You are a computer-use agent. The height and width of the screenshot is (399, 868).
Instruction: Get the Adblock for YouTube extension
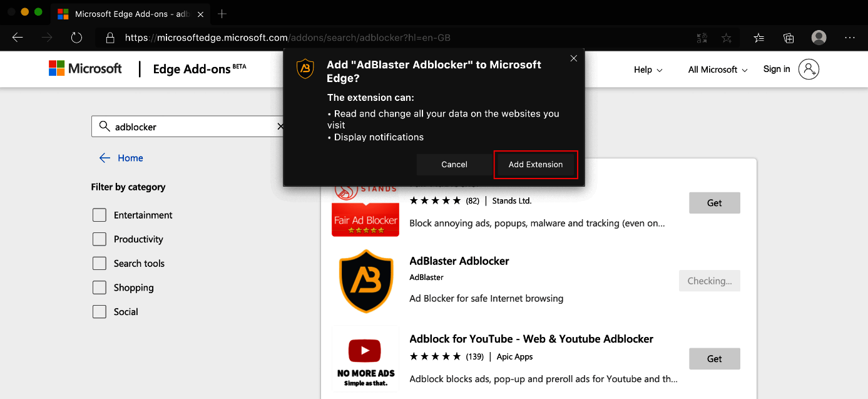(x=715, y=359)
